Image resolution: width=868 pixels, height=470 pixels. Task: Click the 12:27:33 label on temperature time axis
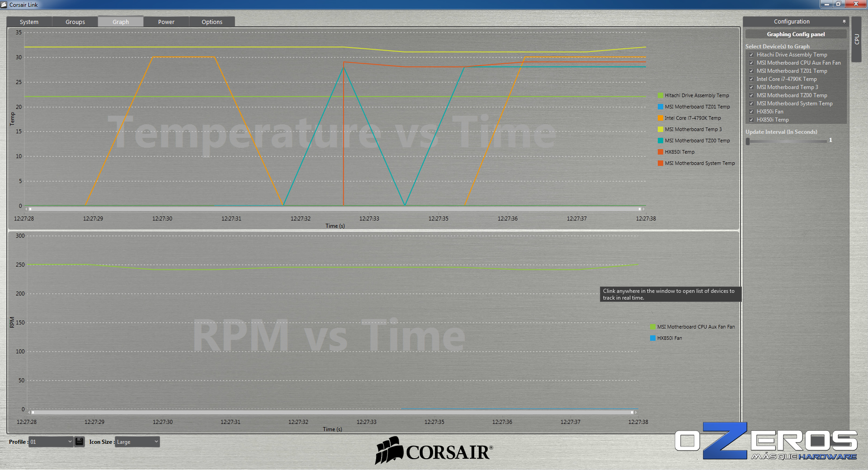click(369, 218)
